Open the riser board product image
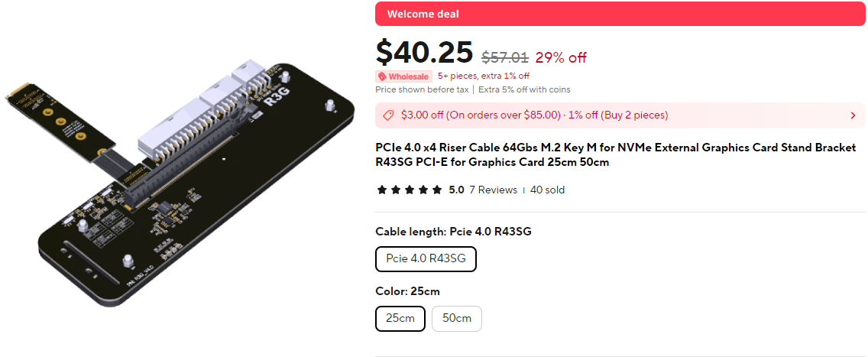Viewport: 868px width, 357px height. pos(180,180)
